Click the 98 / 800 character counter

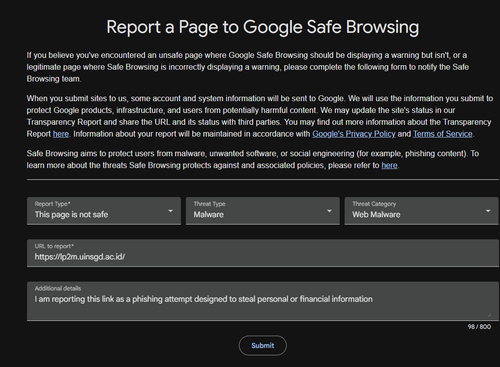tap(479, 327)
